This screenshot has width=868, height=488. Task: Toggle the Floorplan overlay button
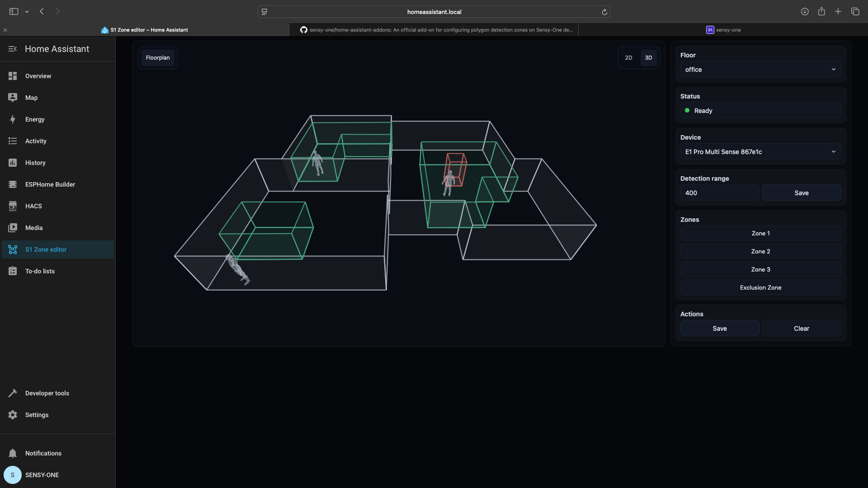click(x=158, y=58)
